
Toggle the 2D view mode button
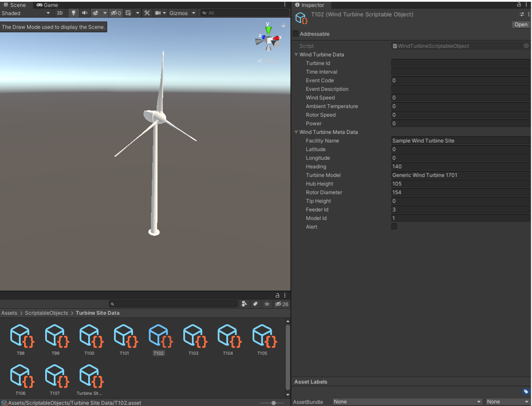pos(60,13)
